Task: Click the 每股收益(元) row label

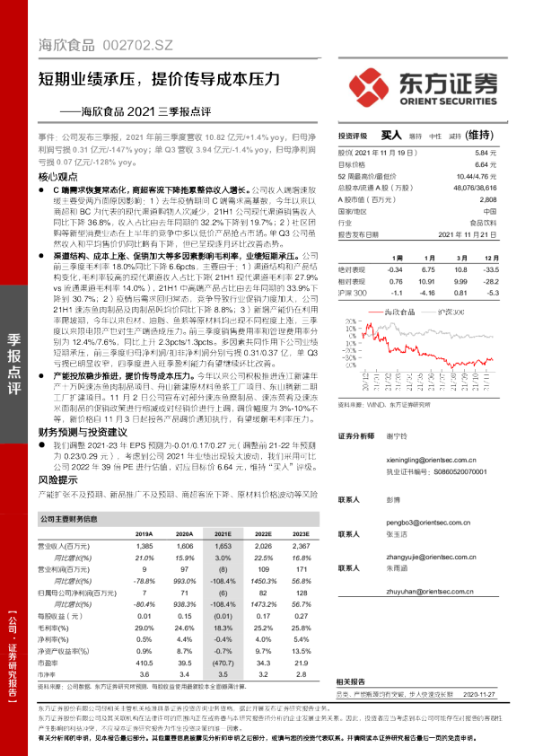Action: (60, 616)
